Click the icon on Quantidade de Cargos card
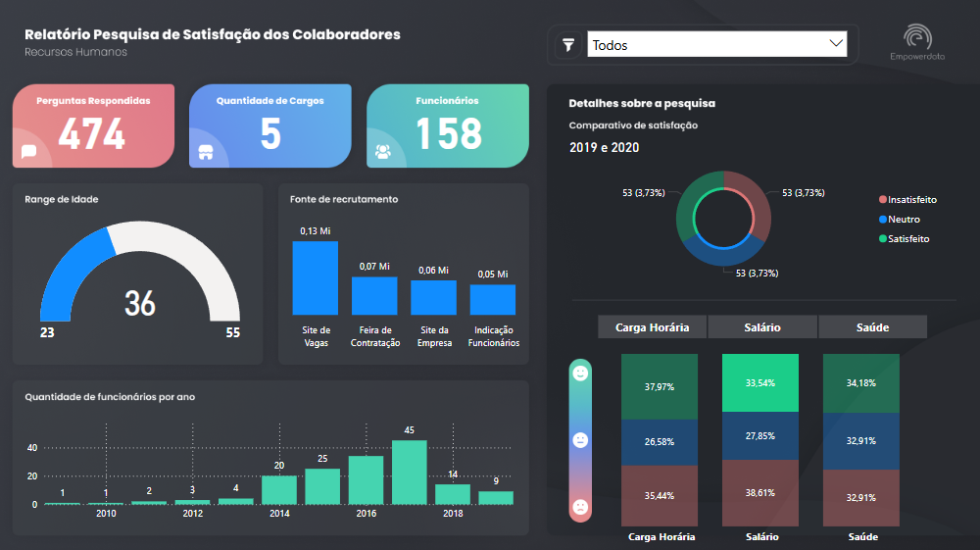 [206, 152]
